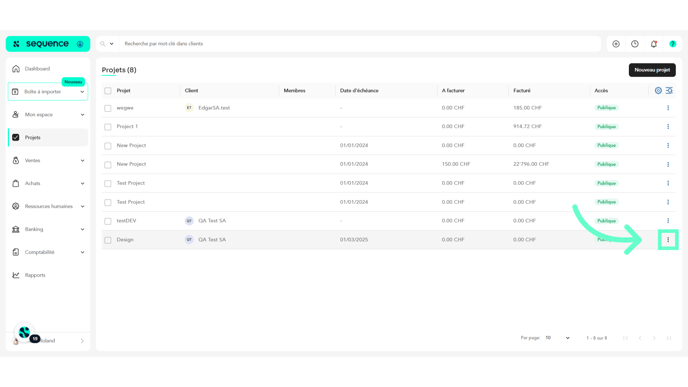Open three-dot menu for testDEV row
This screenshot has width=688, height=387.
pos(668,221)
